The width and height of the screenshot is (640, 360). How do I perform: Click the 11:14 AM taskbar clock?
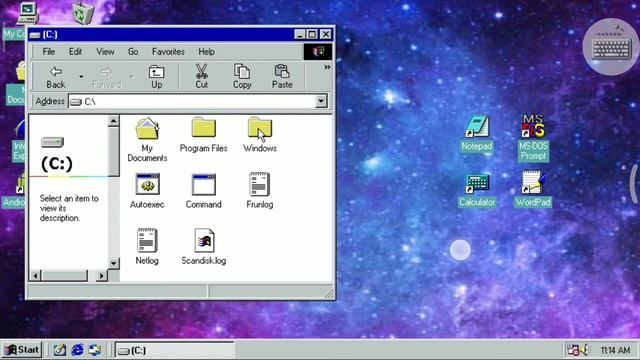point(615,350)
